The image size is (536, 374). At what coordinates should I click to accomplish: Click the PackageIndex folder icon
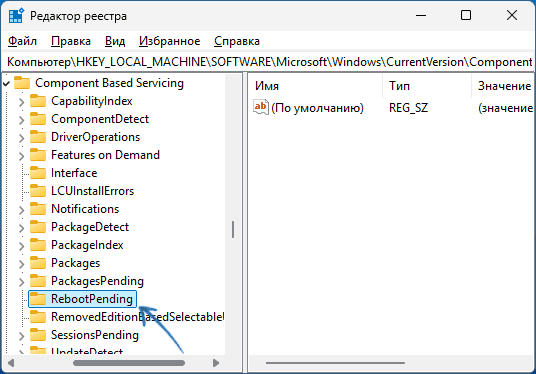click(38, 245)
